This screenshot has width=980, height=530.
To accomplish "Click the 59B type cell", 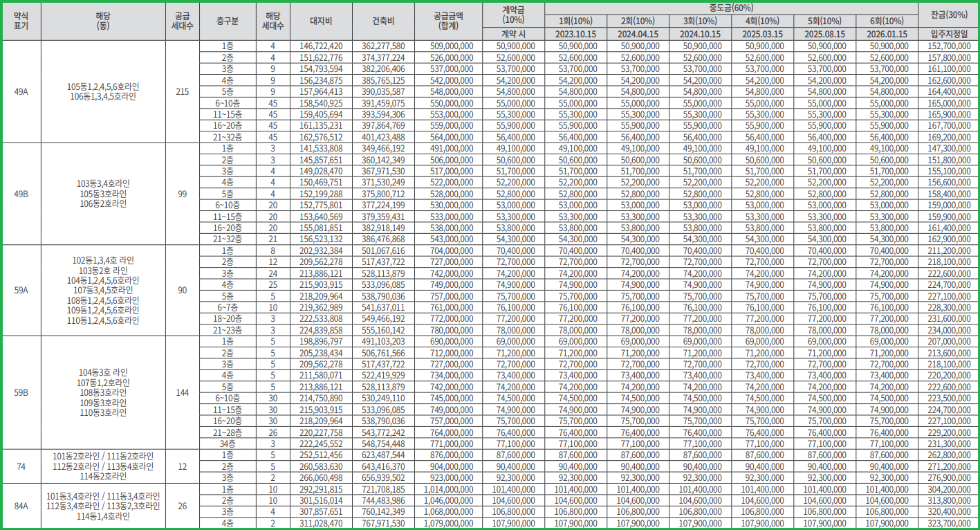I will [21, 392].
